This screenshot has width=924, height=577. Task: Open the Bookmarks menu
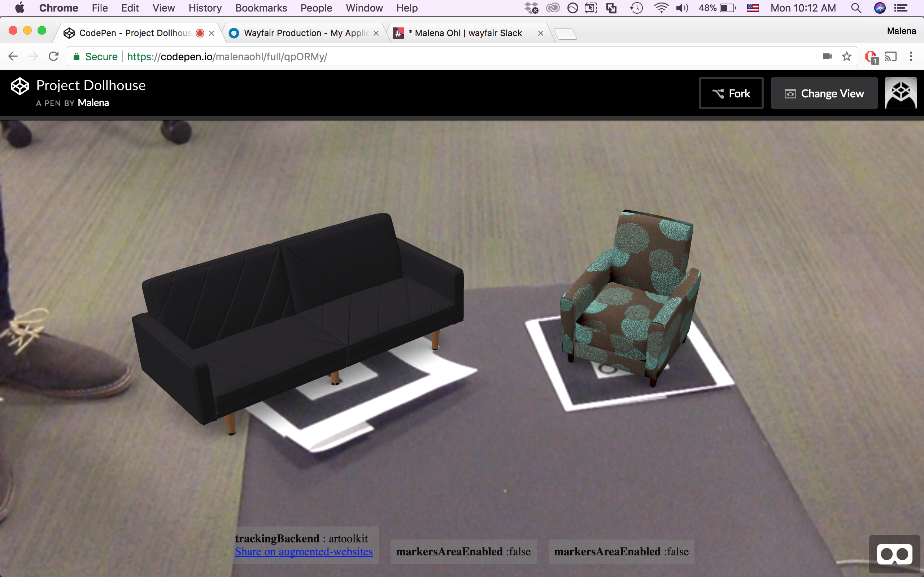coord(261,8)
